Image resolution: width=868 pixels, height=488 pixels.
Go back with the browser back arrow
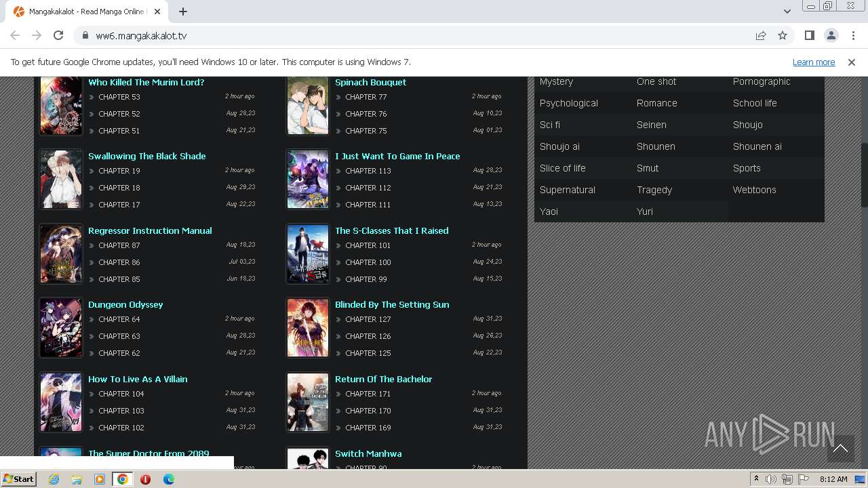[15, 35]
